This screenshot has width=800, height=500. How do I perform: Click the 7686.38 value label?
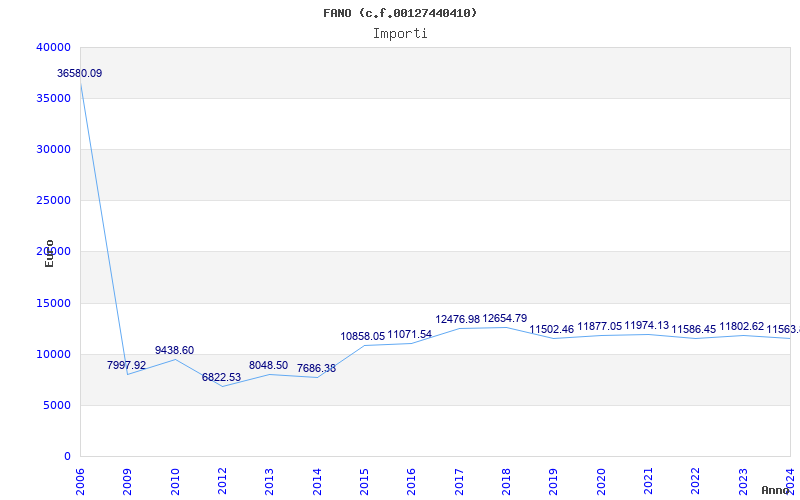click(x=316, y=368)
